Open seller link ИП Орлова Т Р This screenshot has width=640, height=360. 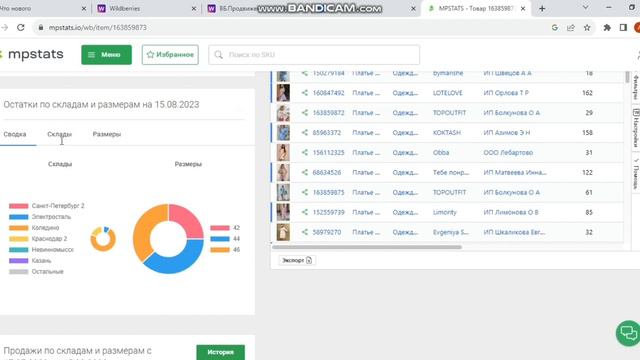coord(506,93)
